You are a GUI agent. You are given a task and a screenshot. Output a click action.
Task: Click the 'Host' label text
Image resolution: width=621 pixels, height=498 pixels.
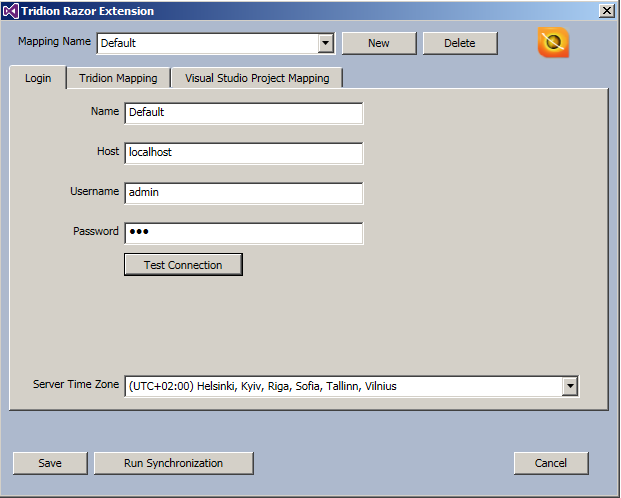[108, 151]
